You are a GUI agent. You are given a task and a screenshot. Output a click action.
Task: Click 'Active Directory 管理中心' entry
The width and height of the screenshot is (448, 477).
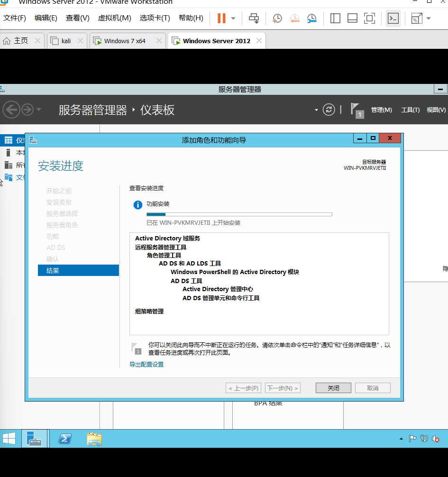point(218,289)
